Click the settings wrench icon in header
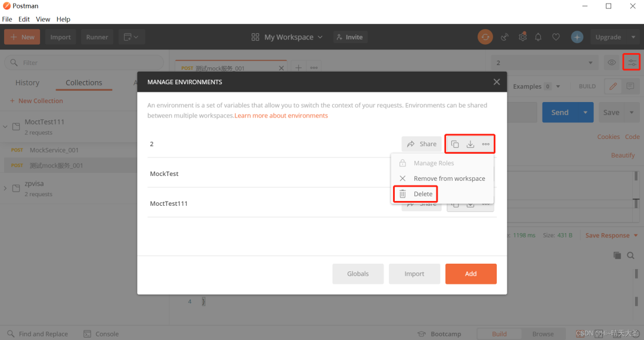The width and height of the screenshot is (644, 340). (x=522, y=37)
